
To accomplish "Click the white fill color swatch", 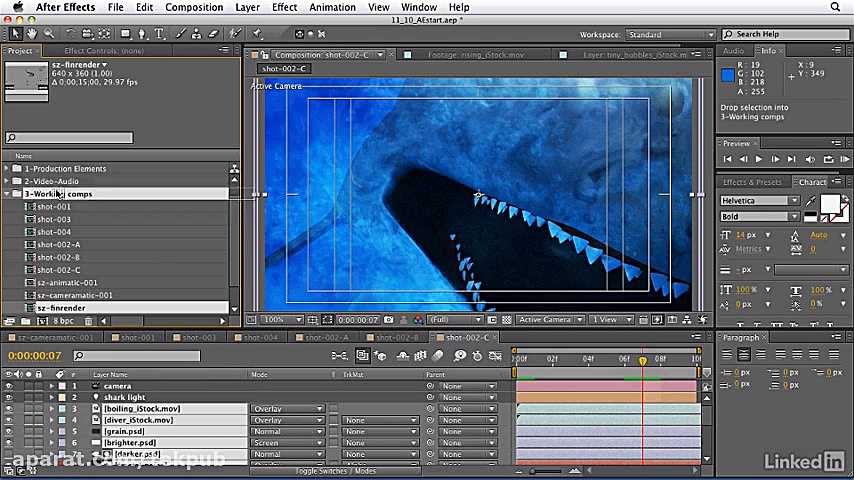I will [x=829, y=204].
